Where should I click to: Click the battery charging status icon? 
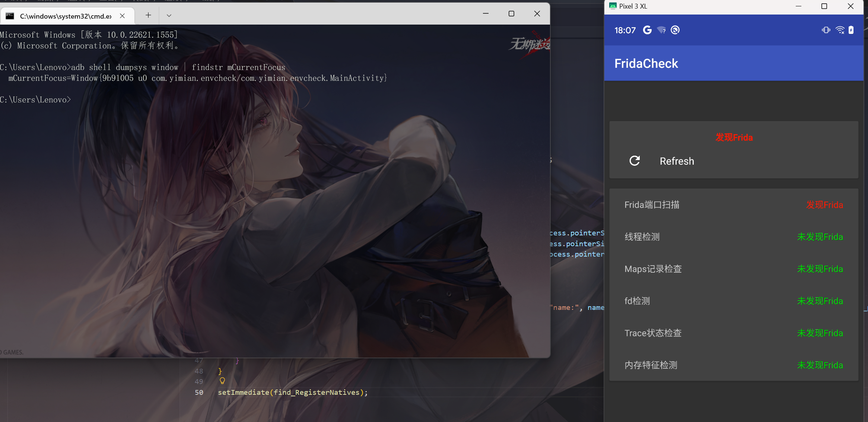[851, 30]
